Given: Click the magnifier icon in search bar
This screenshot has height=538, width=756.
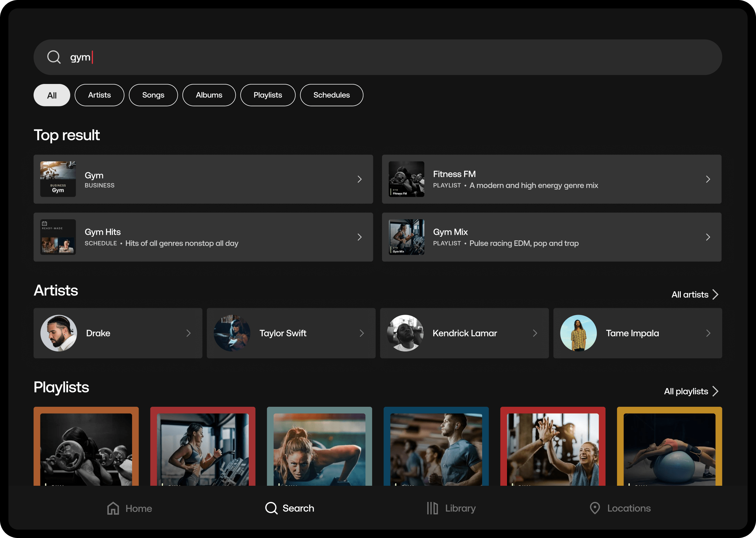Looking at the screenshot, I should point(54,57).
